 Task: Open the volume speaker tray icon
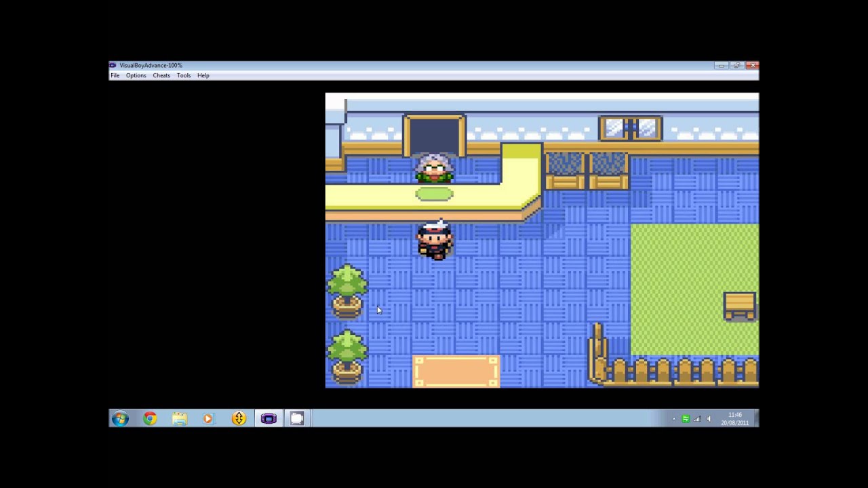tap(709, 419)
